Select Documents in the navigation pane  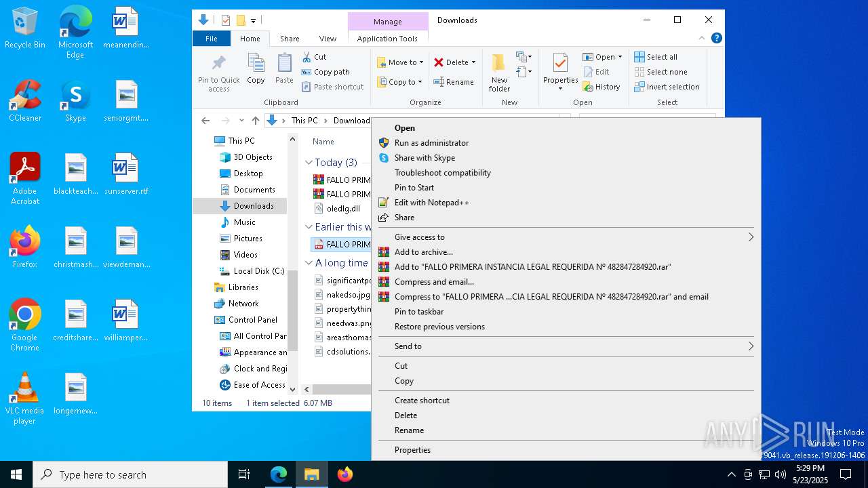(254, 190)
